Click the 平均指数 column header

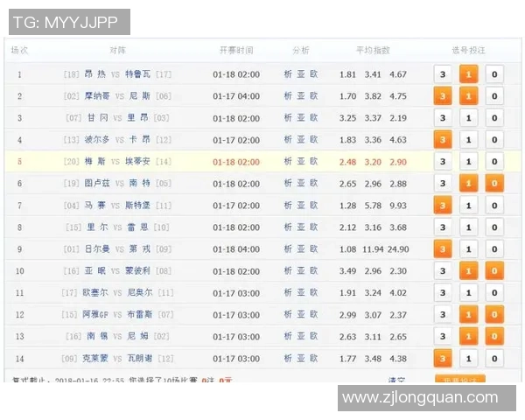pos(373,50)
